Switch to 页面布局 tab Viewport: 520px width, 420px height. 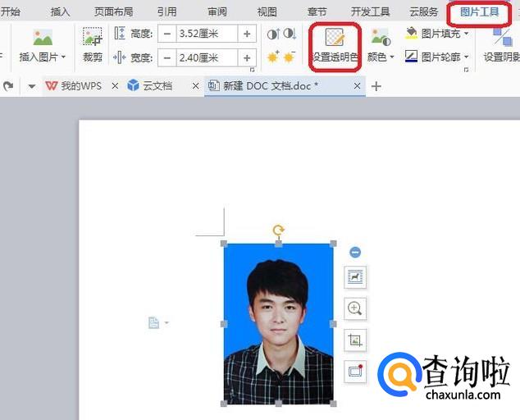click(113, 12)
